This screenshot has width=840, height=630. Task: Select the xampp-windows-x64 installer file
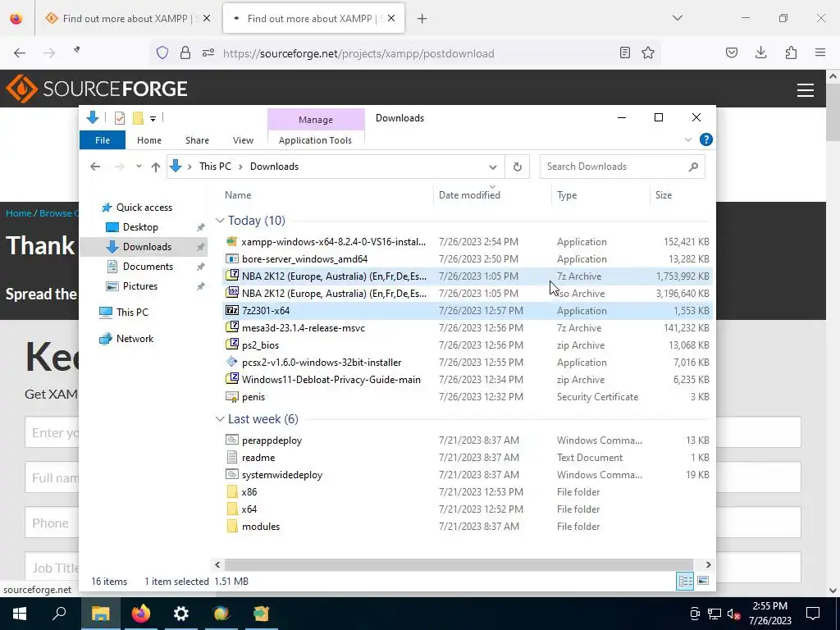pos(467,242)
